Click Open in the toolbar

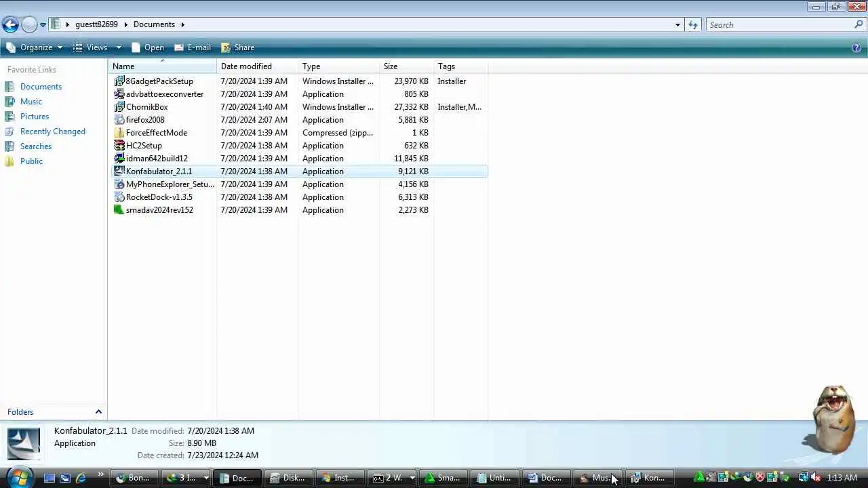pyautogui.click(x=147, y=47)
